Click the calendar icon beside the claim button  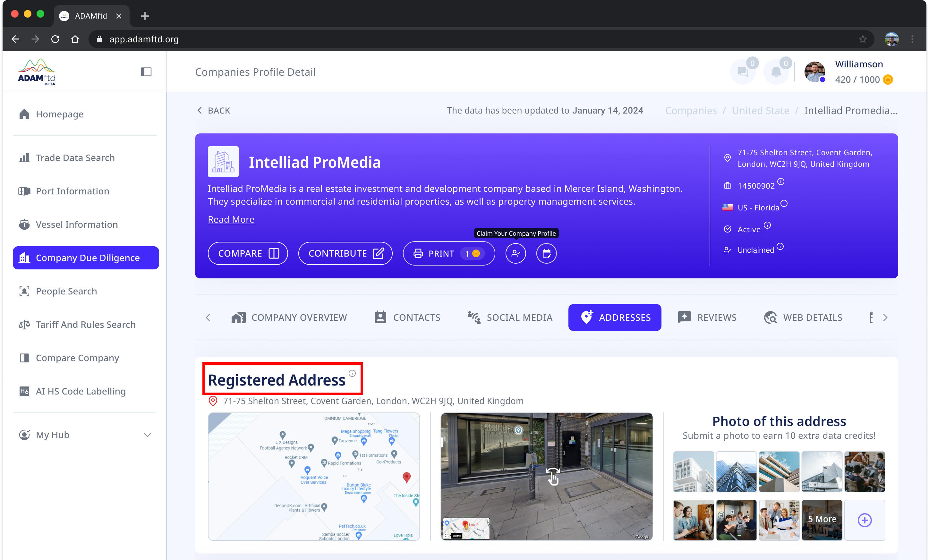(x=546, y=253)
